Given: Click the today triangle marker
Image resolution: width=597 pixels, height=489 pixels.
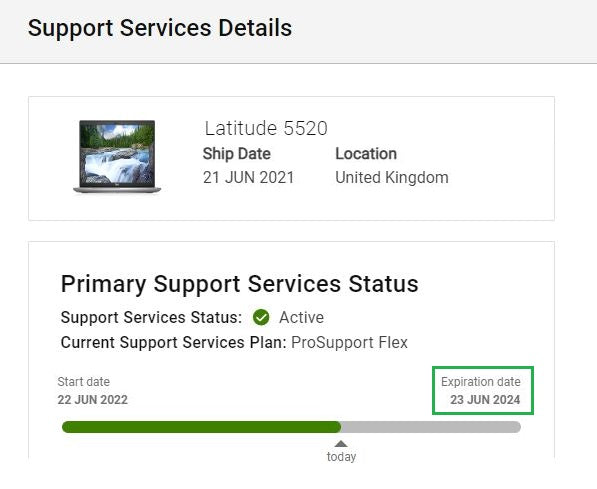Looking at the screenshot, I should click(341, 444).
